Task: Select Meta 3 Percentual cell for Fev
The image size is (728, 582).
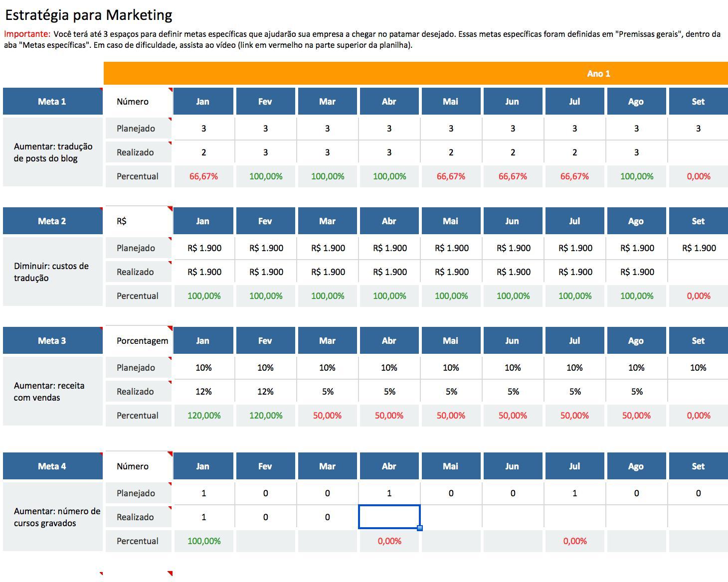Action: (x=265, y=416)
